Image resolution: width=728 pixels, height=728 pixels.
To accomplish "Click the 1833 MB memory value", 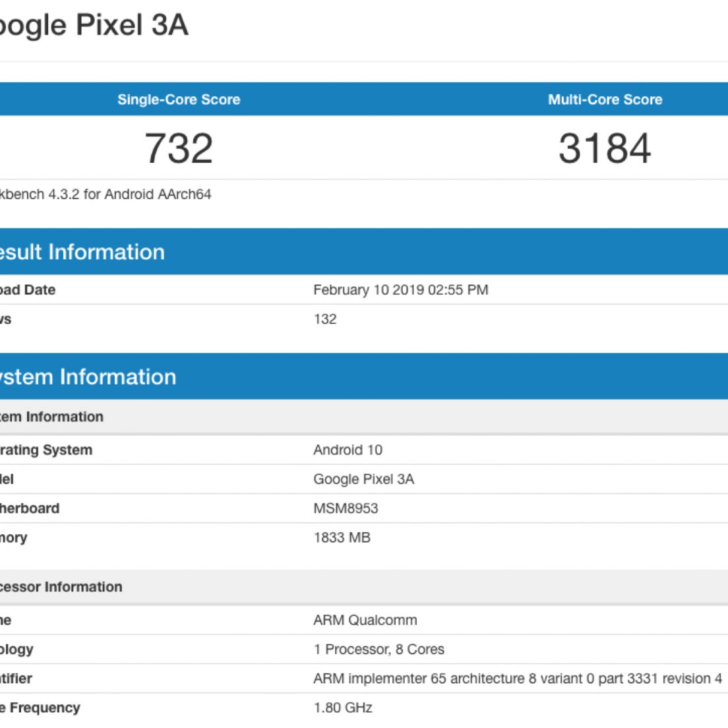I will click(342, 537).
